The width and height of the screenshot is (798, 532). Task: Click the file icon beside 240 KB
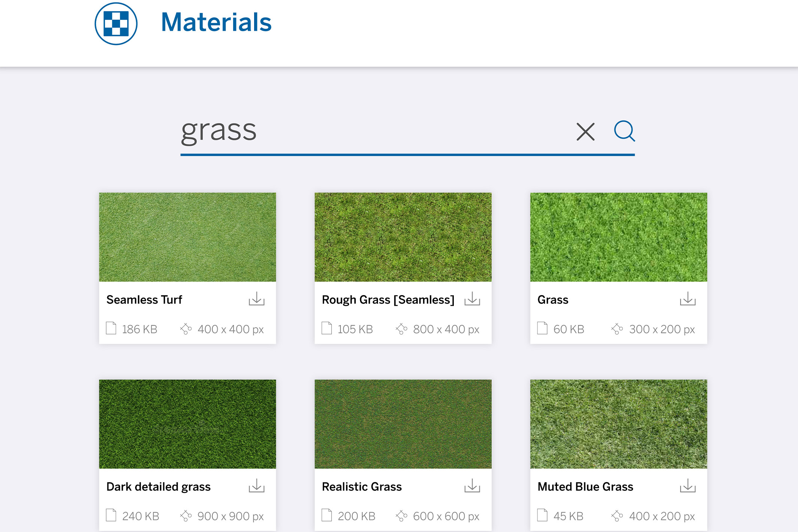pyautogui.click(x=111, y=515)
